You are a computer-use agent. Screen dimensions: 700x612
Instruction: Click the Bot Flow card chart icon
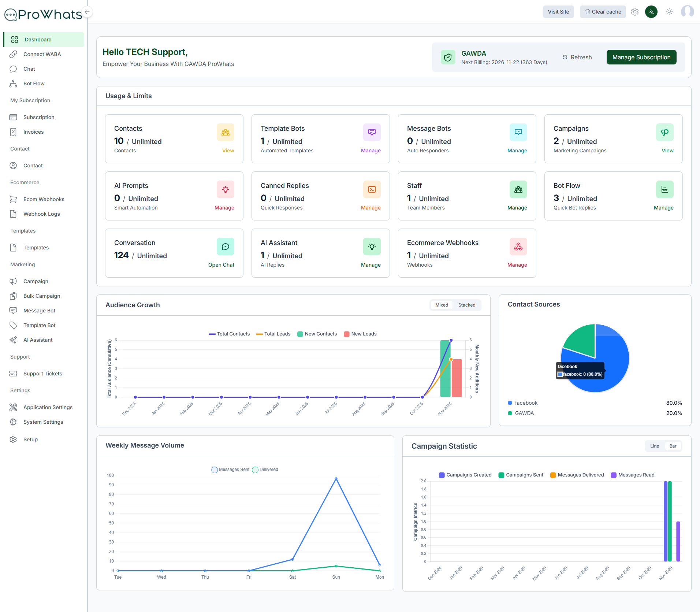point(665,189)
